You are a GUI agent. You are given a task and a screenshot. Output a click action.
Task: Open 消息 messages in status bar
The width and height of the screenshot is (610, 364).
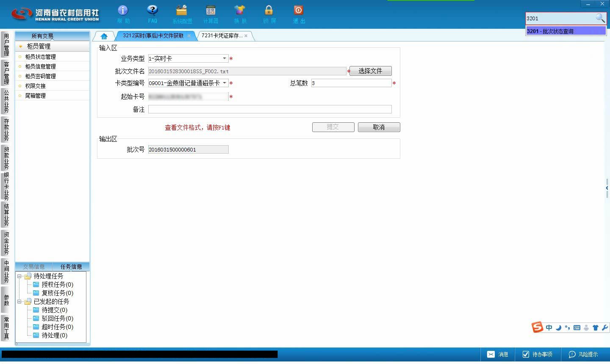(497, 354)
